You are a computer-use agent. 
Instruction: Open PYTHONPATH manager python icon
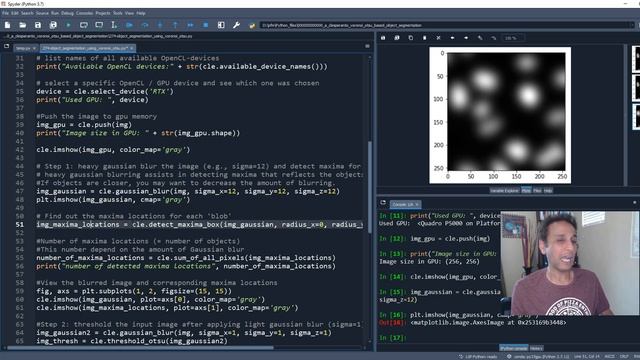tap(252, 25)
